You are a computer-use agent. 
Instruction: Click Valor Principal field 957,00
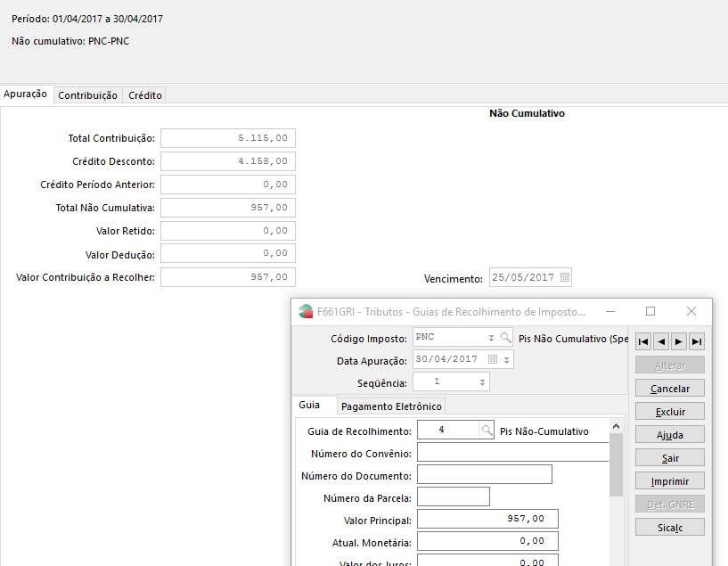(x=487, y=519)
